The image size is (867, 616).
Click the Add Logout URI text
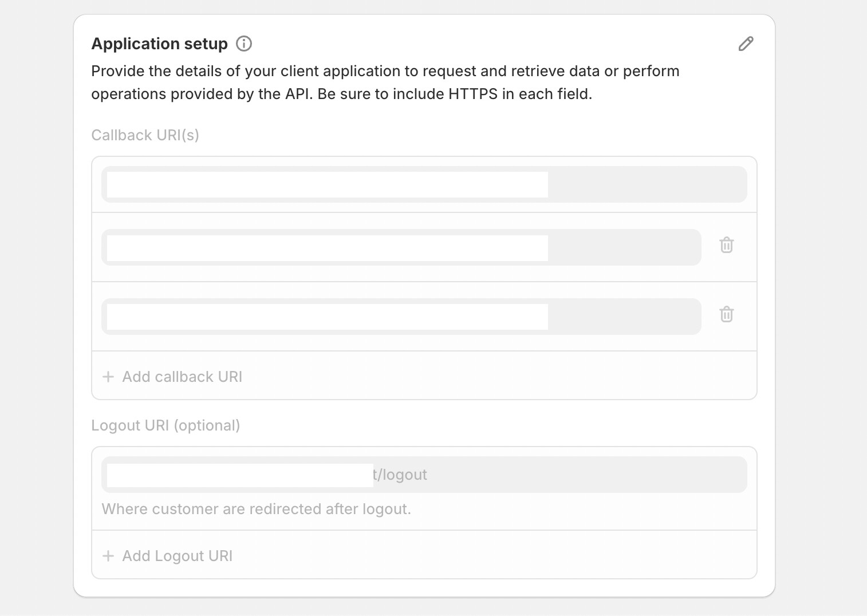[178, 556]
